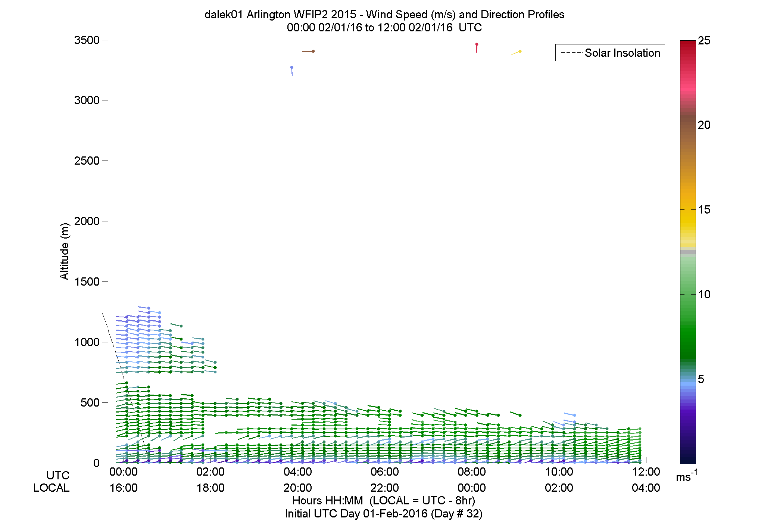Click the 3500 altitude tick label

click(x=87, y=40)
